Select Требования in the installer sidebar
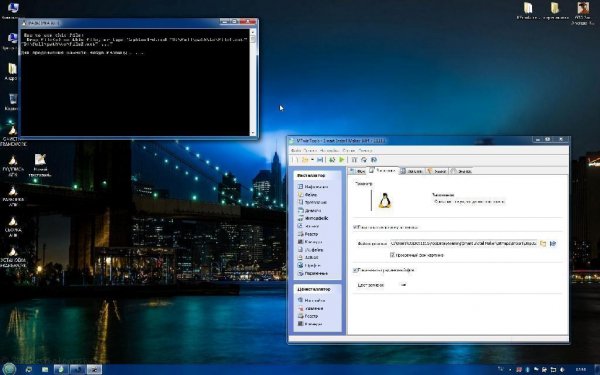This screenshot has width=600, height=375. click(312, 202)
